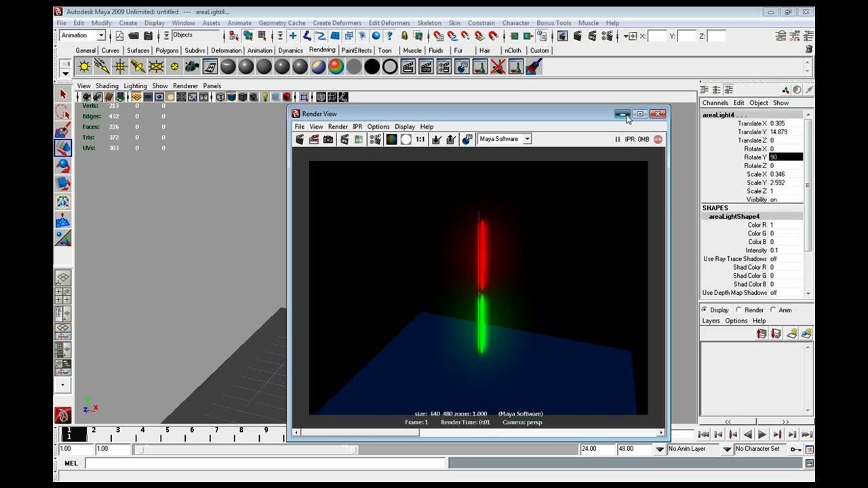Viewport: 868px width, 488px height.
Task: Click the render region icon in Render View
Action: (314, 139)
